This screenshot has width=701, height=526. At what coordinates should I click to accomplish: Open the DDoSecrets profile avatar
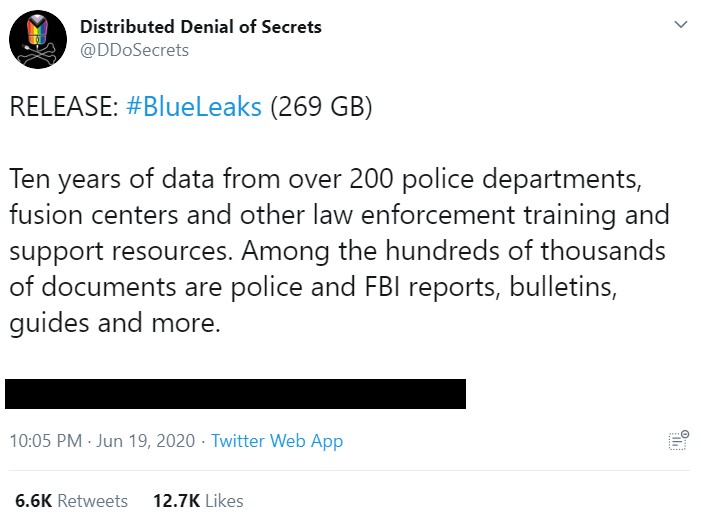tap(38, 39)
